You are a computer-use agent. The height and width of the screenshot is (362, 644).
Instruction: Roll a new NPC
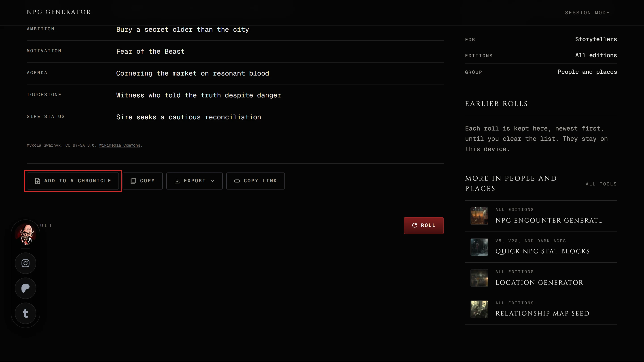pos(424,225)
